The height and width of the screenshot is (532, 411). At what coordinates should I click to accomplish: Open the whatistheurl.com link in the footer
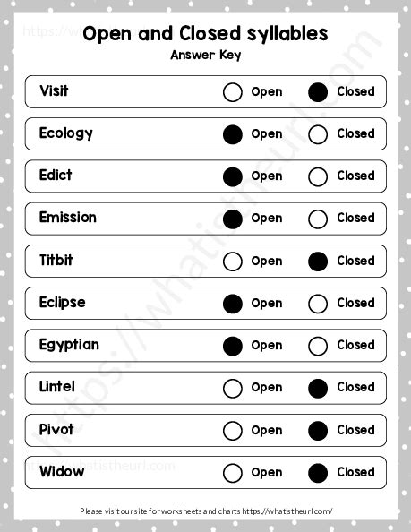pos(287,511)
